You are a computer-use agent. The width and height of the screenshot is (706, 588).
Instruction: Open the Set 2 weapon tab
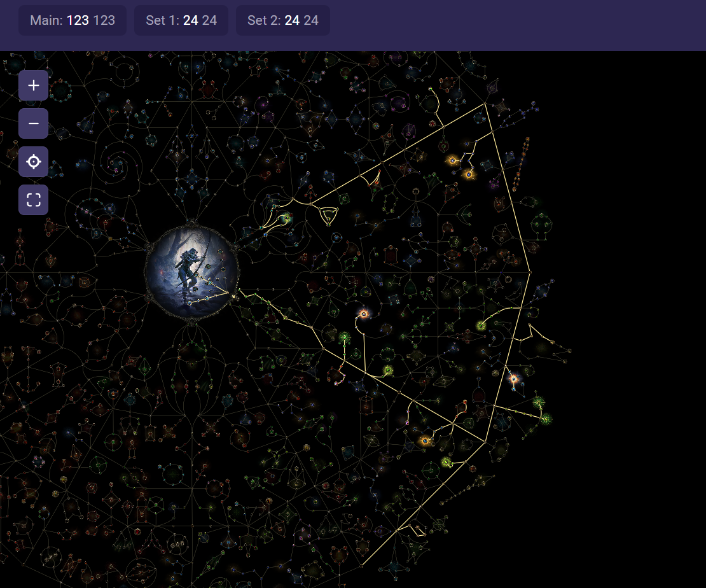tap(283, 20)
